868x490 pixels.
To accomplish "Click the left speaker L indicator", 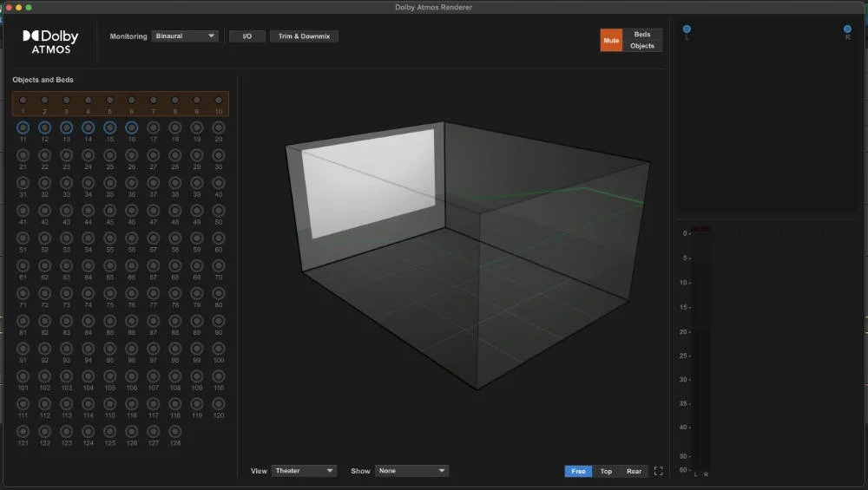I will (x=687, y=29).
